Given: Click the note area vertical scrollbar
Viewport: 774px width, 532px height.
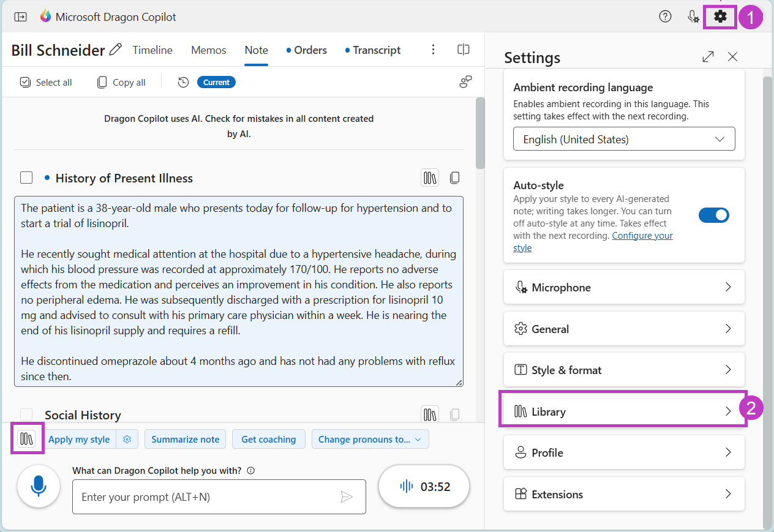Looking at the screenshot, I should (x=480, y=132).
